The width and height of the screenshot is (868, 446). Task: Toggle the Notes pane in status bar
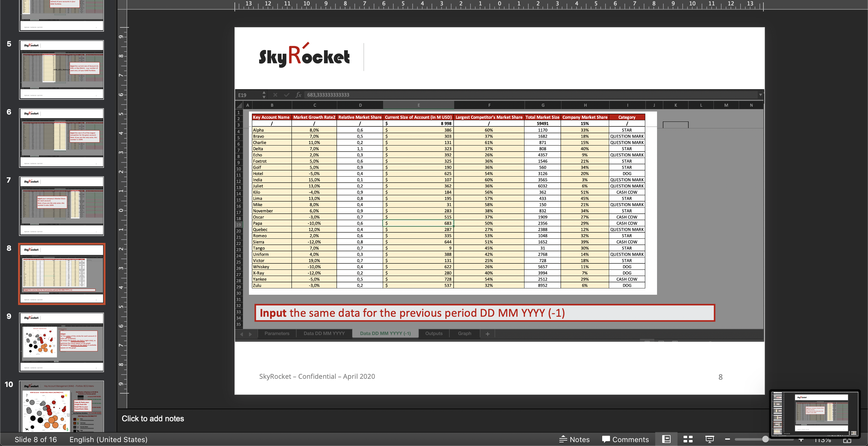point(574,439)
